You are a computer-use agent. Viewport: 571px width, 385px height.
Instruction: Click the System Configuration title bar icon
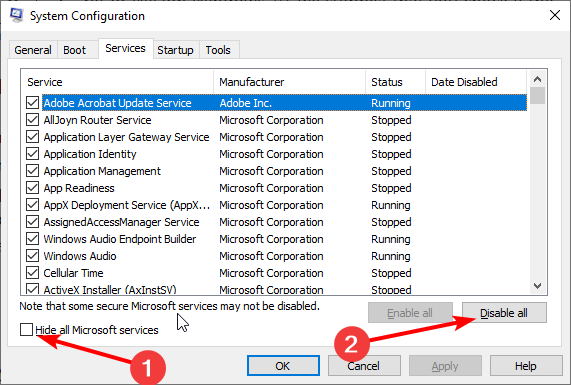17,15
